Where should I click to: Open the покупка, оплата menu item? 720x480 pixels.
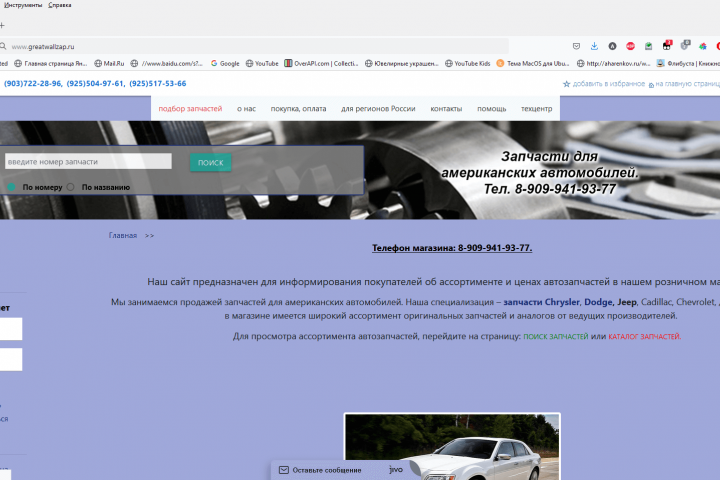tap(298, 109)
